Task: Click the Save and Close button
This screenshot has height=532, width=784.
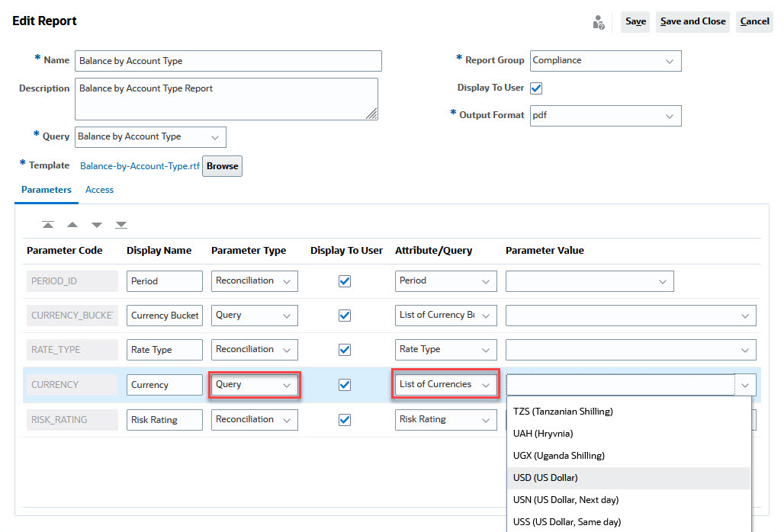Action: coord(692,22)
